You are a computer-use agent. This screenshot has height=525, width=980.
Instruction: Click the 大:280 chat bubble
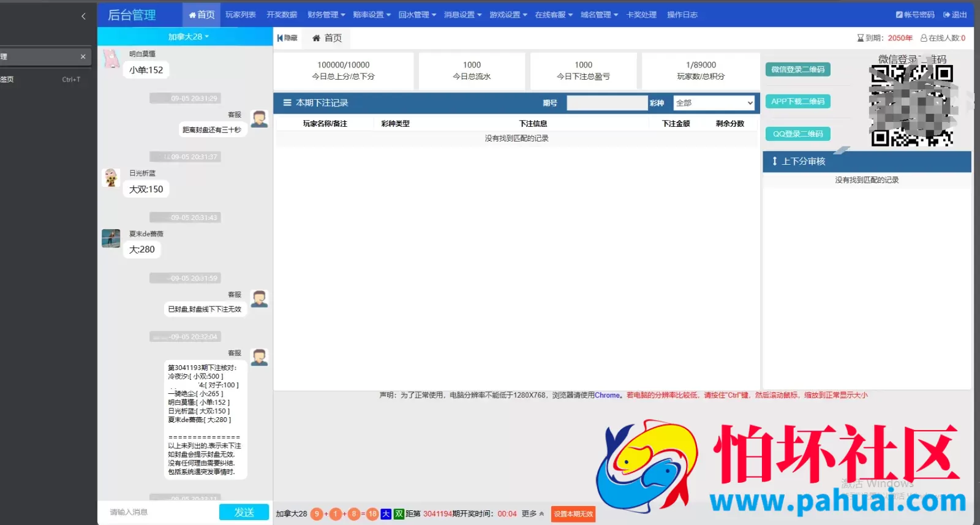click(142, 249)
